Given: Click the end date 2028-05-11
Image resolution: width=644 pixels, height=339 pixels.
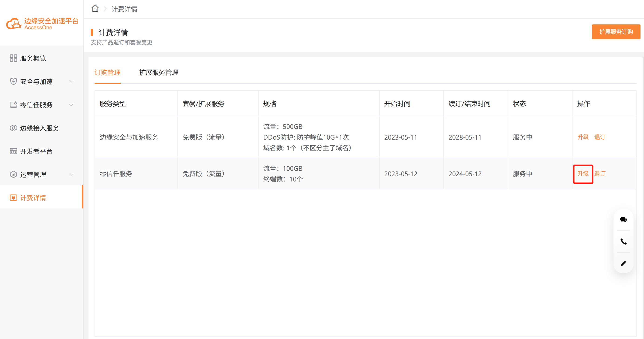Looking at the screenshot, I should (465, 138).
